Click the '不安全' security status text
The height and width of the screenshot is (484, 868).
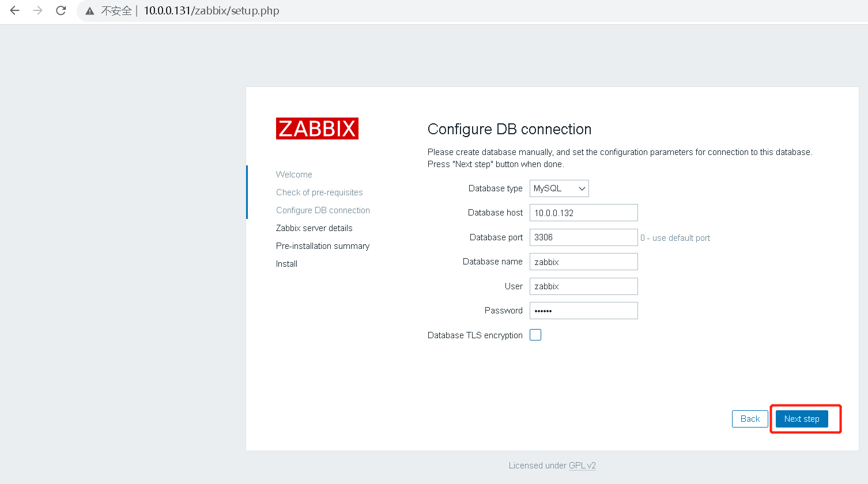(x=116, y=11)
